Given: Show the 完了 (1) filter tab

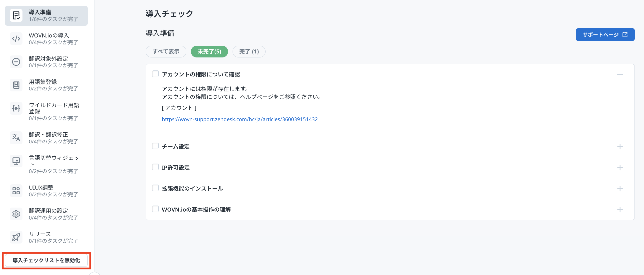Looking at the screenshot, I should [249, 51].
